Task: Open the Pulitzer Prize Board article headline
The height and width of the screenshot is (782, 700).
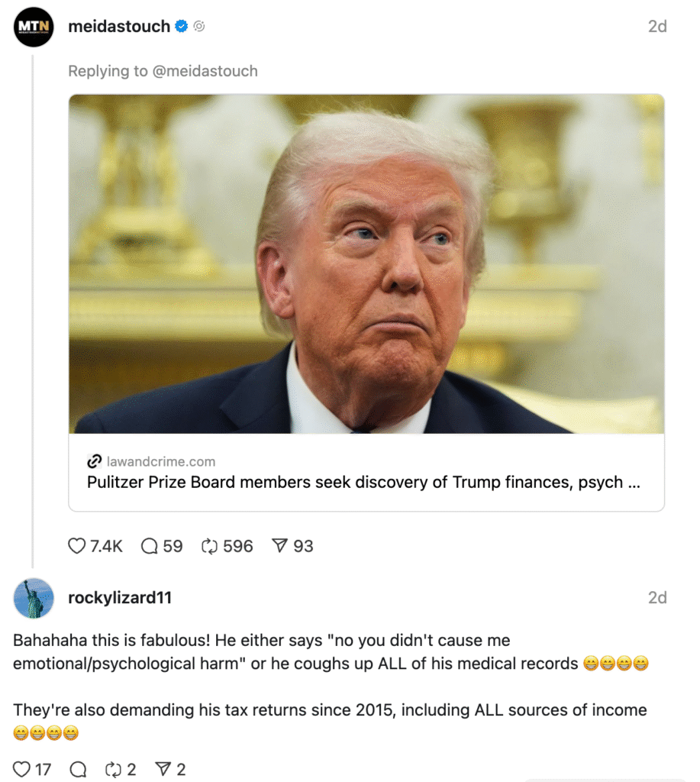Action: coord(363,483)
